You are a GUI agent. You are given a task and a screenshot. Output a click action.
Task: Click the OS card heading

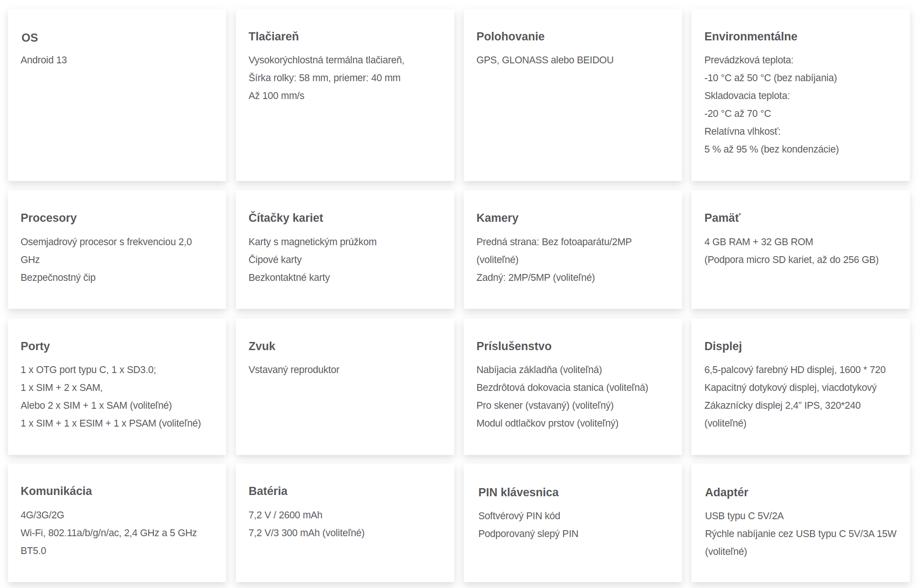point(30,38)
